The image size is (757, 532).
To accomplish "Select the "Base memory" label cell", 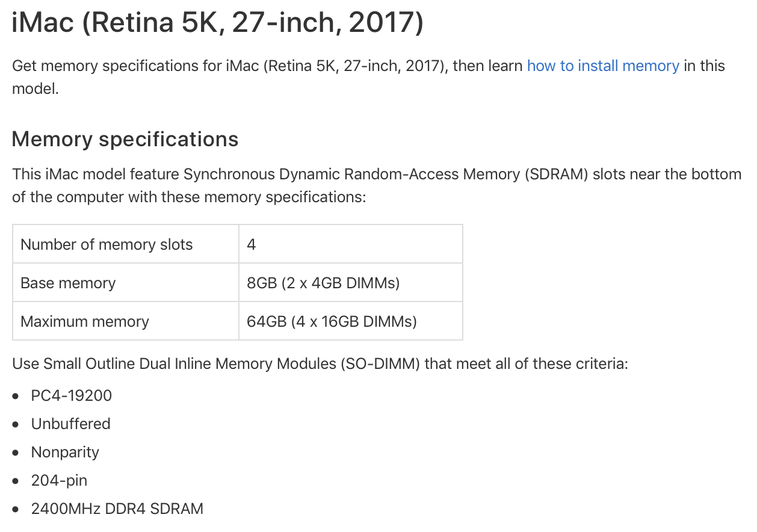I will point(126,283).
